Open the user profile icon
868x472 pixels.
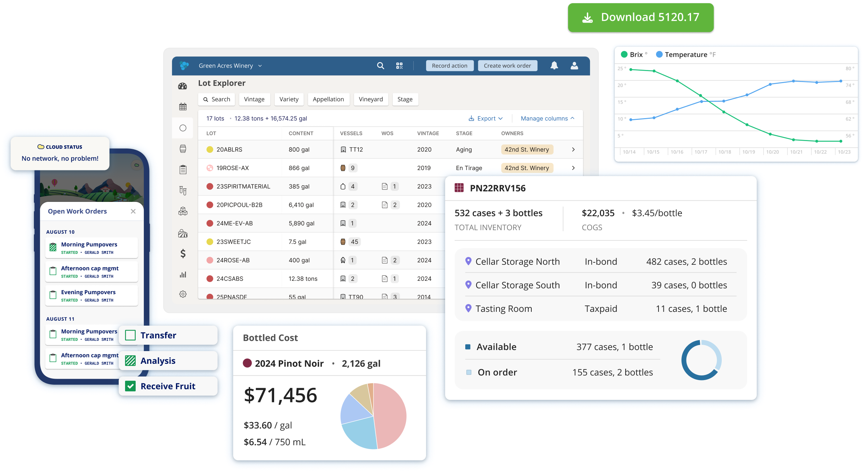(x=574, y=66)
